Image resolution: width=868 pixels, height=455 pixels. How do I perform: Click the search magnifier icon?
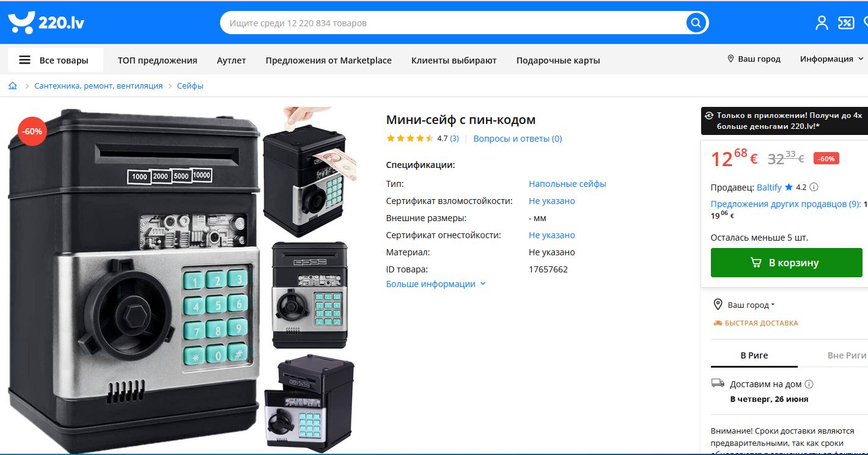(696, 23)
